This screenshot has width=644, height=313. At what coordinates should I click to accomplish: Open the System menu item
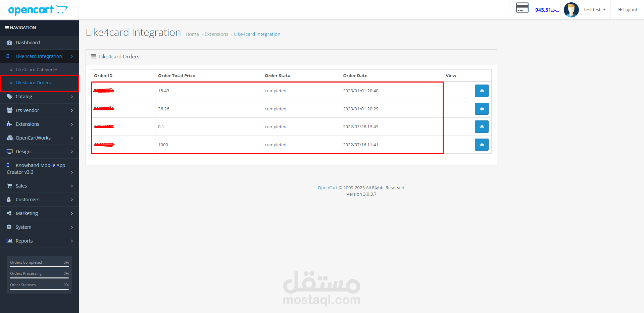[x=39, y=227]
